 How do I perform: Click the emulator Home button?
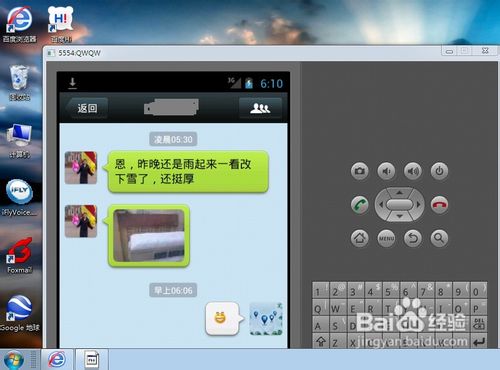click(x=359, y=238)
